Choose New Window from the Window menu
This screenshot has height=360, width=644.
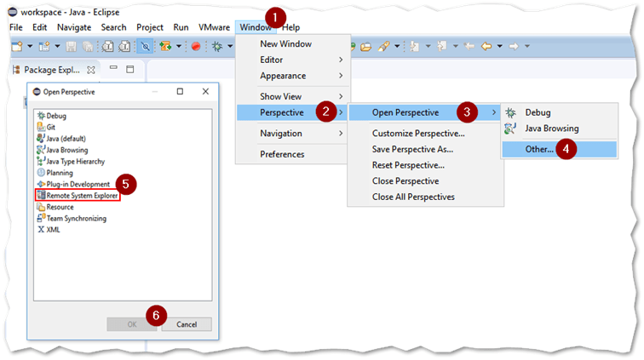point(293,44)
